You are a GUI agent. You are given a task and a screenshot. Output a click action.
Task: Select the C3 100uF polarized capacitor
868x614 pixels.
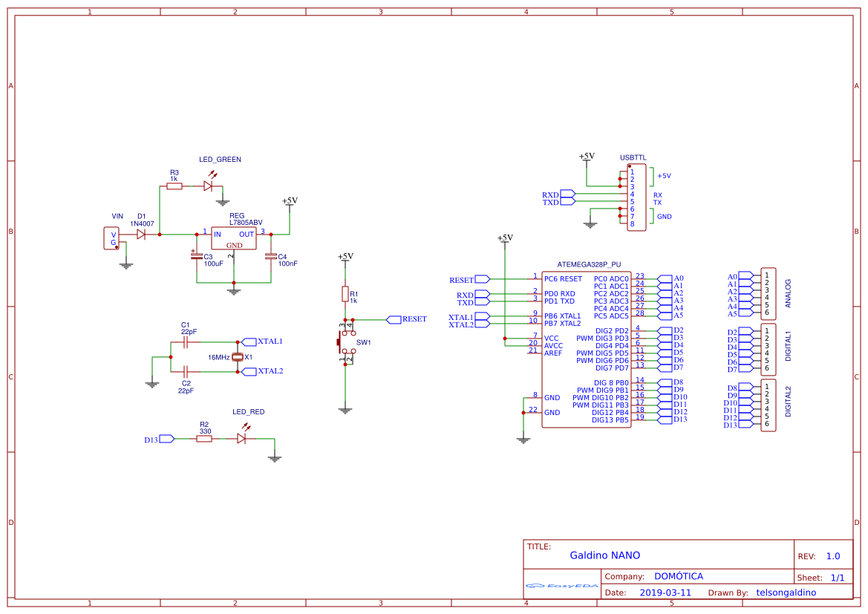tap(197, 257)
